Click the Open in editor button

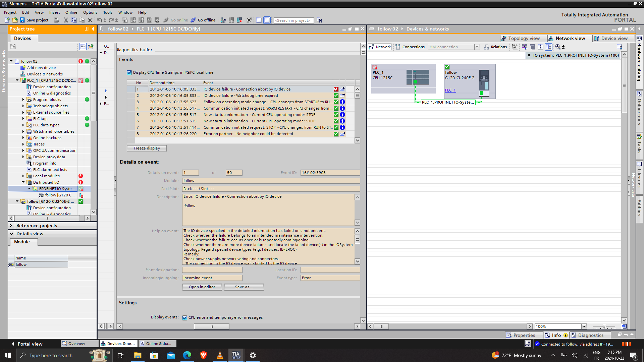click(202, 287)
